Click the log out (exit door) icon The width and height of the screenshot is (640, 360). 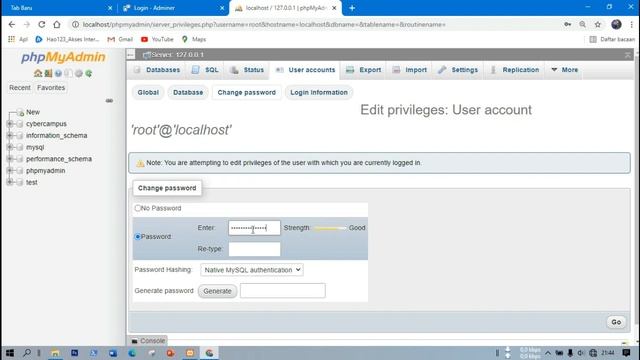tap(48, 73)
